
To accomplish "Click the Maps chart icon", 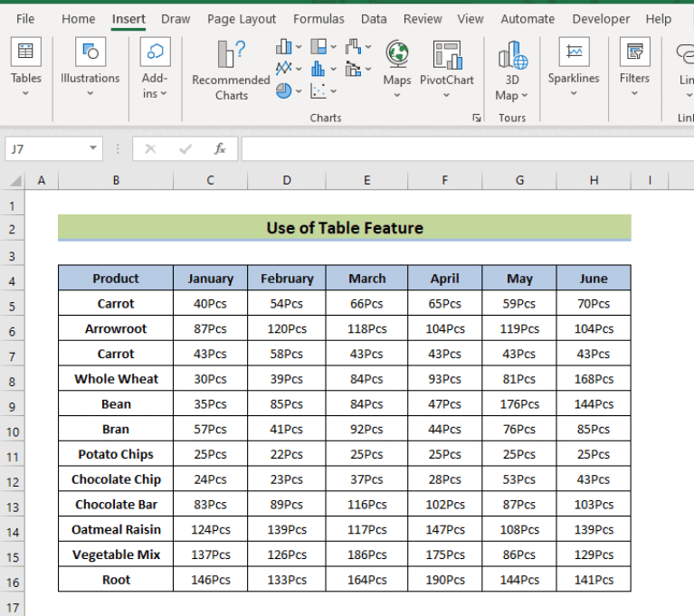I will pyautogui.click(x=397, y=54).
